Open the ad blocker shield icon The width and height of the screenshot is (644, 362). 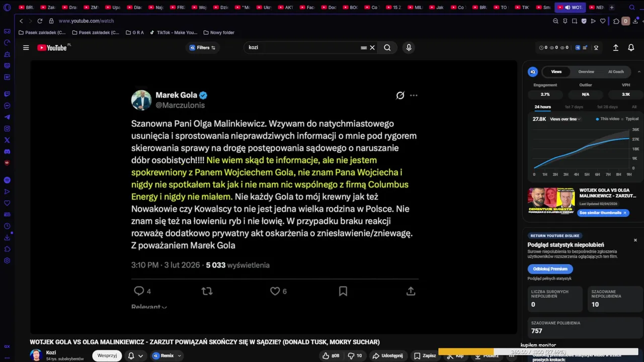584,21
